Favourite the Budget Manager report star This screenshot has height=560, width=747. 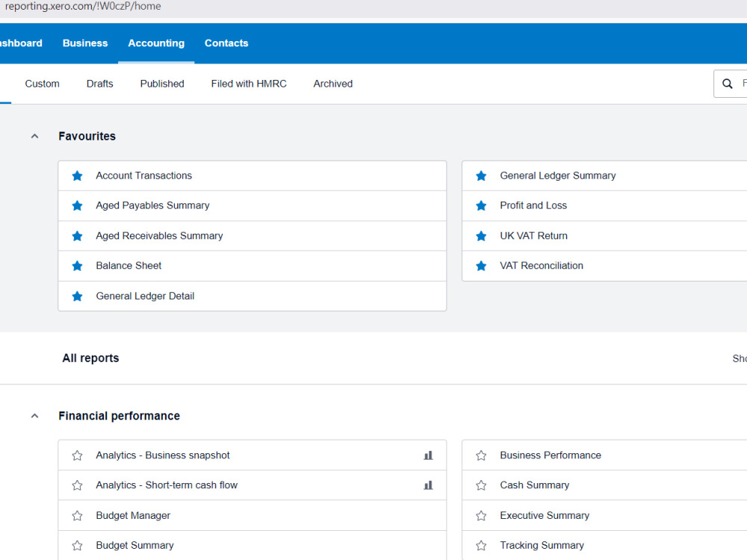[x=77, y=516]
